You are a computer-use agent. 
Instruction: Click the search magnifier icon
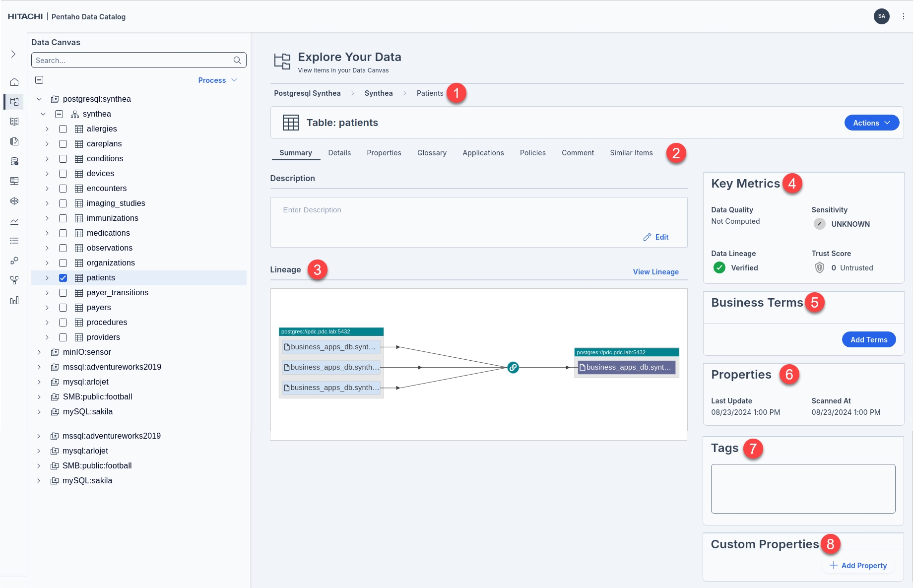(237, 61)
